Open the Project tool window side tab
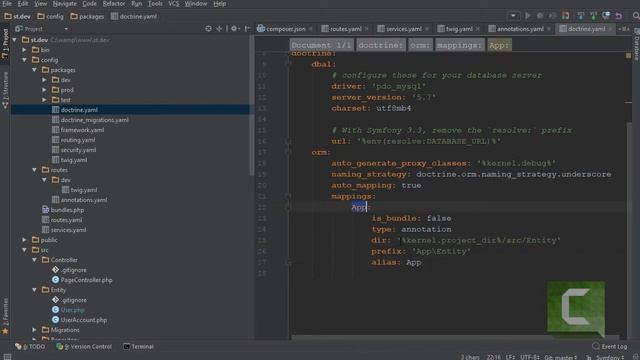 click(5, 44)
